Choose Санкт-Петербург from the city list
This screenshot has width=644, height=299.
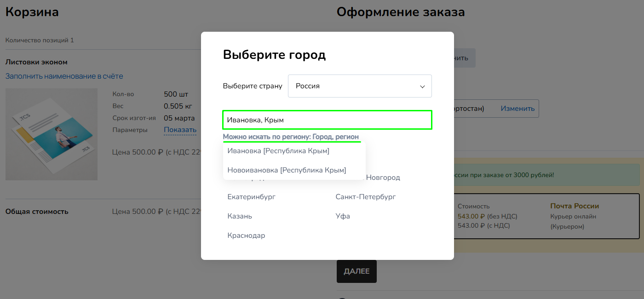(x=365, y=196)
